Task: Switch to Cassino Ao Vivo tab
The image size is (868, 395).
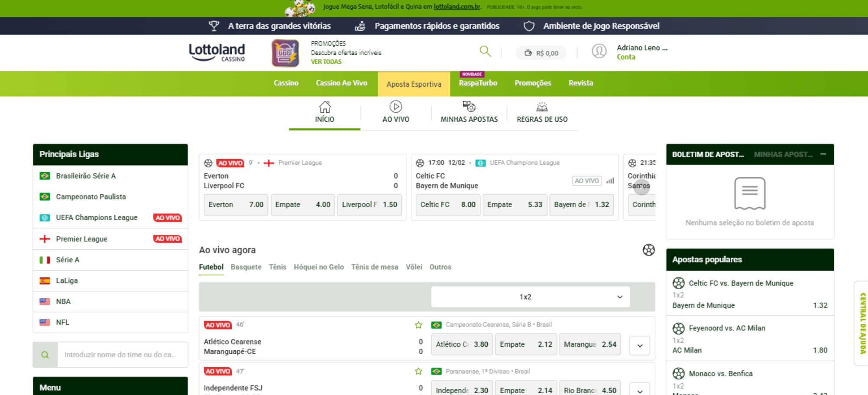Action: pos(341,83)
